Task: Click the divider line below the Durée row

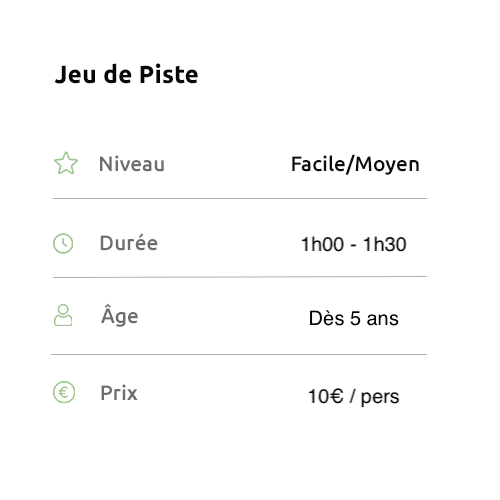Action: (240, 277)
